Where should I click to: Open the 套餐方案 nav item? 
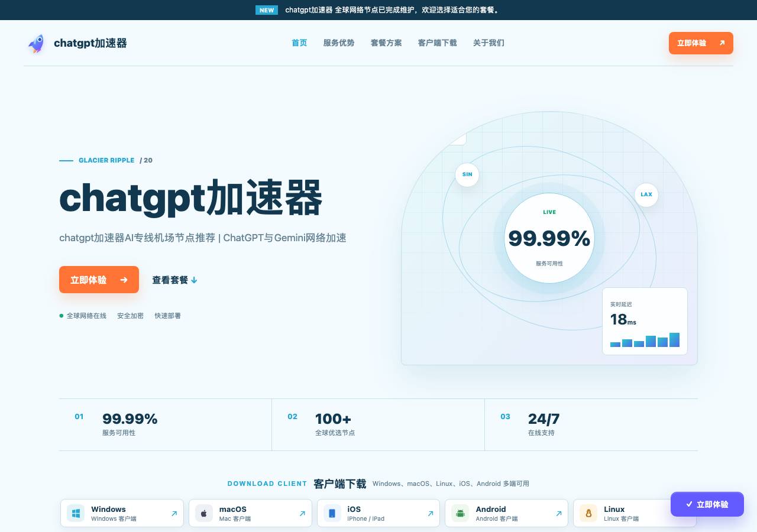pyautogui.click(x=386, y=43)
